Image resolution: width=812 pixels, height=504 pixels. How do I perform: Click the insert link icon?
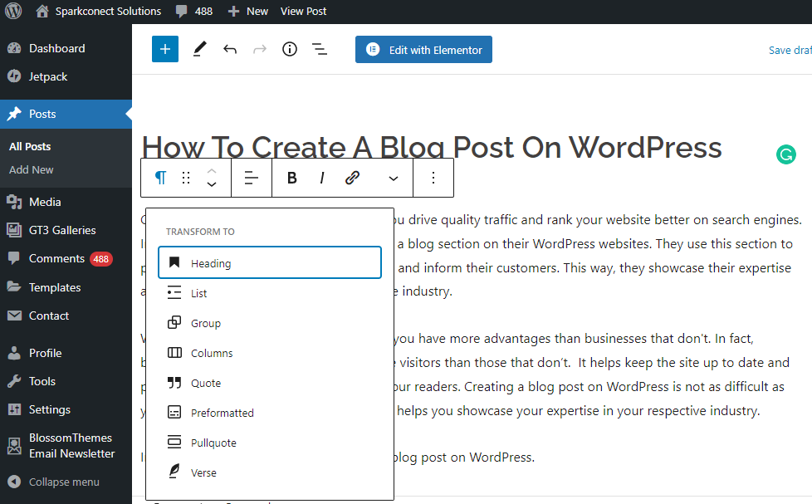pyautogui.click(x=352, y=178)
